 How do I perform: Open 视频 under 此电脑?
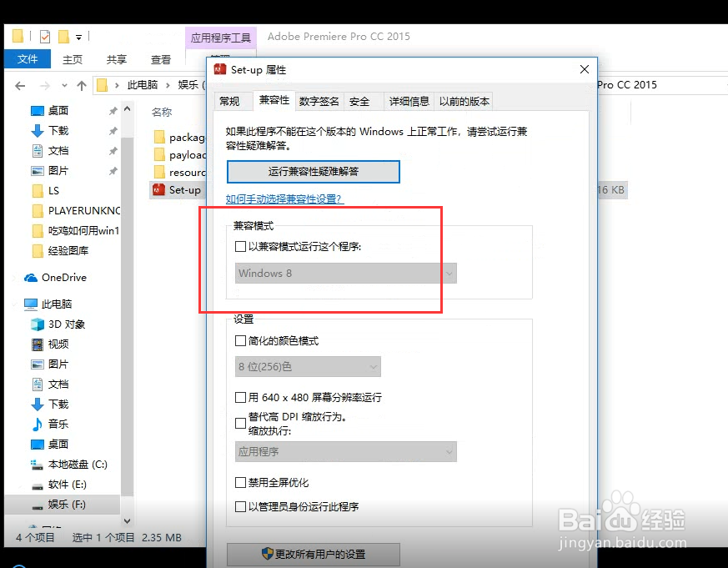(x=50, y=344)
